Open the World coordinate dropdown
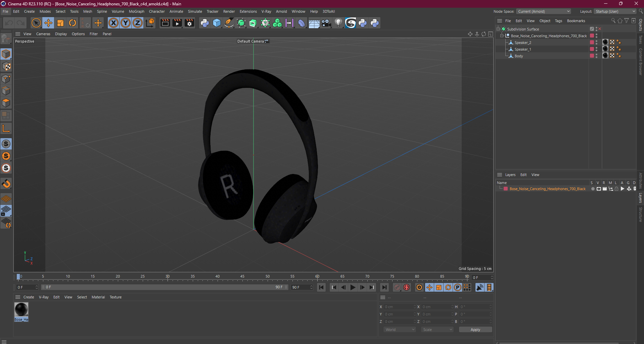This screenshot has width=644, height=344. click(x=400, y=330)
